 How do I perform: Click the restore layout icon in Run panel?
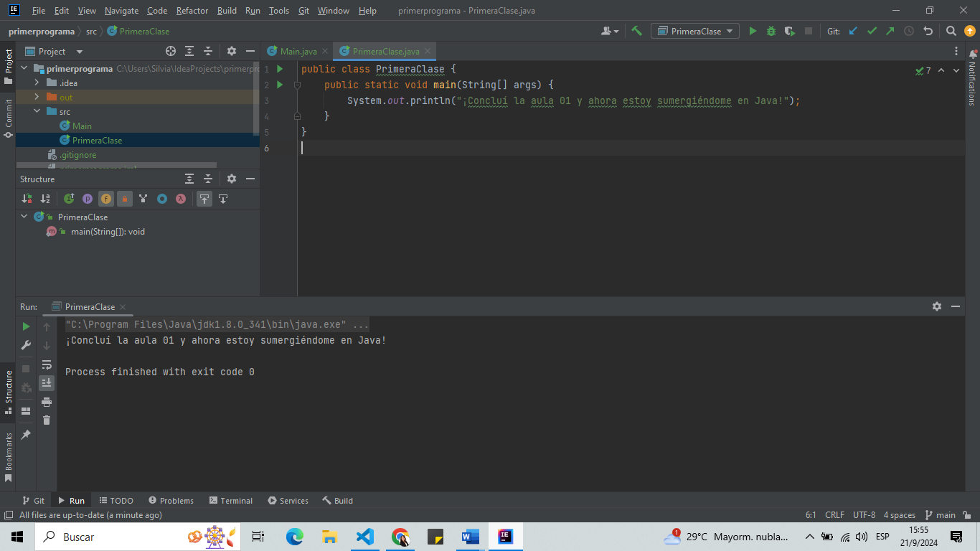pyautogui.click(x=26, y=411)
